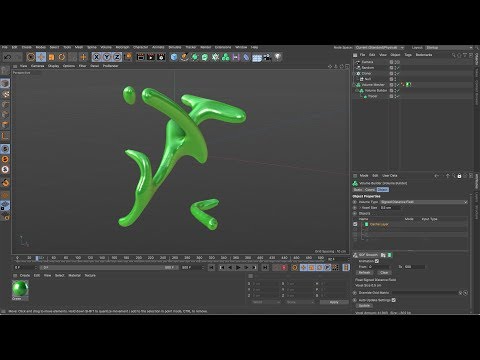Viewport: 480px width, 360px height.
Task: Switch to the Coord tab in Attributes
Action: (370, 190)
